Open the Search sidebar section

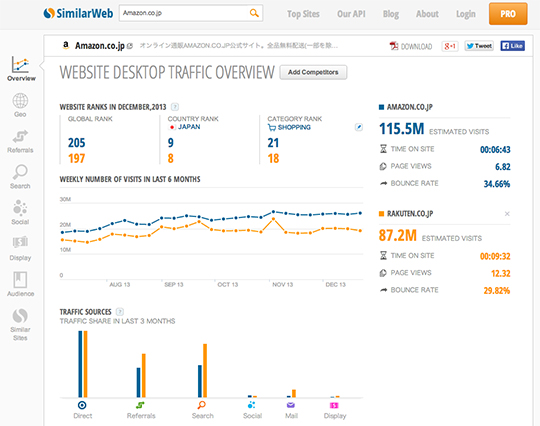pyautogui.click(x=20, y=177)
